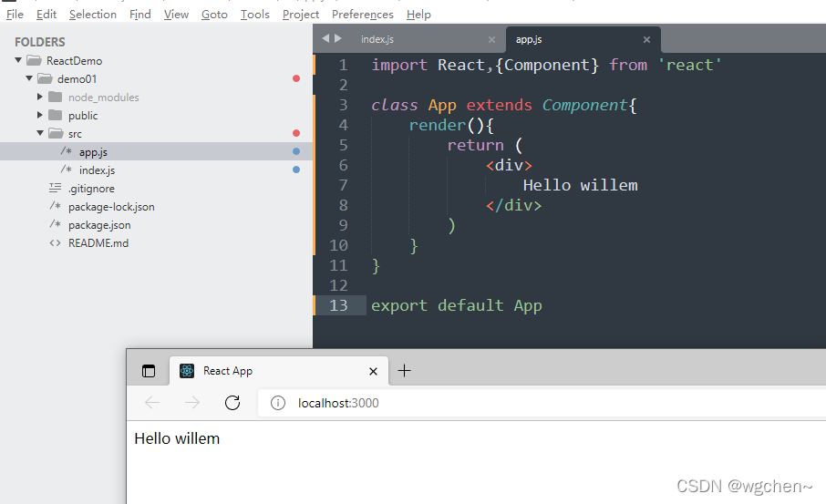Click the package.json file type icon

56,224
